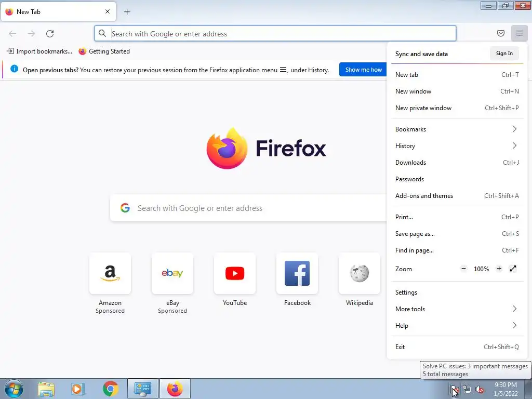Open Google Chrome from the taskbar

[110, 389]
